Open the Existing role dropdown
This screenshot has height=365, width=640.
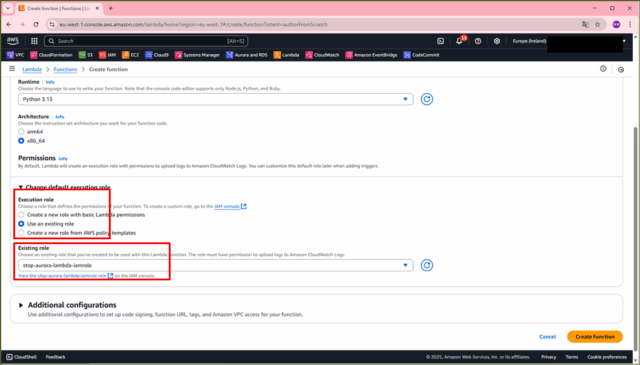(216, 265)
